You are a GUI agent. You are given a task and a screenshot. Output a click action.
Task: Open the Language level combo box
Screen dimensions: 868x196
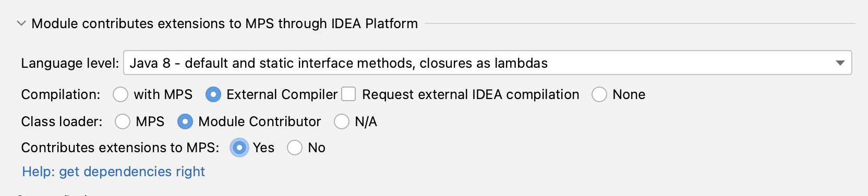[x=487, y=63]
